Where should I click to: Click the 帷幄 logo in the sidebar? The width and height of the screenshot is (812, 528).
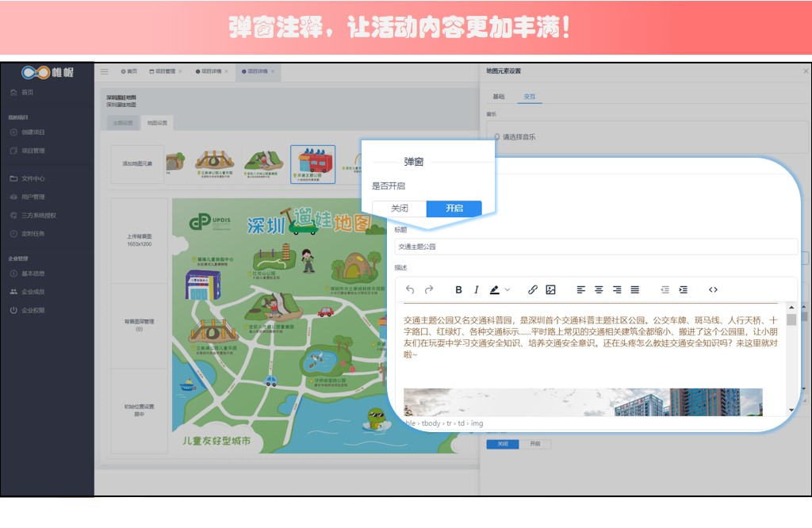(x=48, y=72)
